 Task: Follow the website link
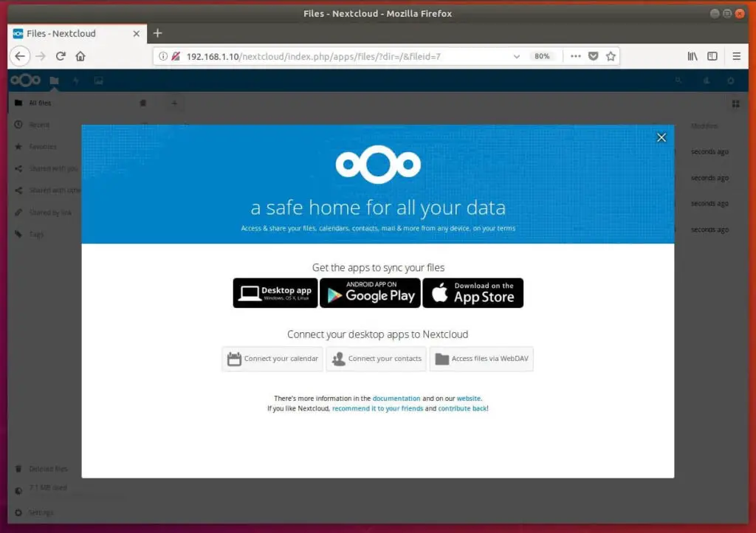(468, 399)
